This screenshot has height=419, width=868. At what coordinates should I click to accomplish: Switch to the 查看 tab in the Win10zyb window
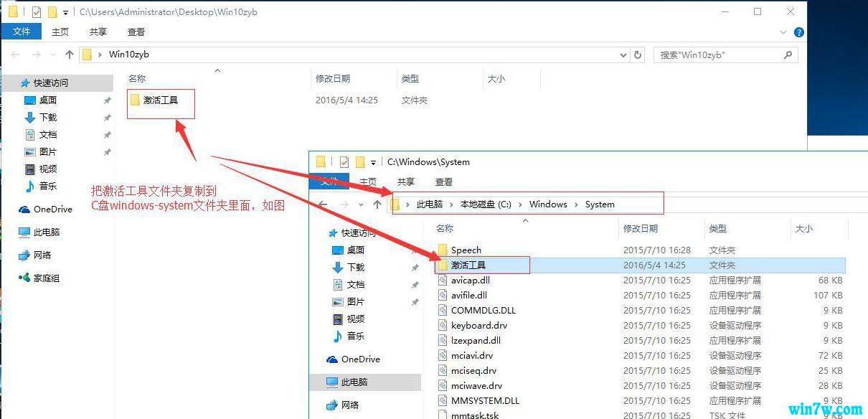point(136,32)
